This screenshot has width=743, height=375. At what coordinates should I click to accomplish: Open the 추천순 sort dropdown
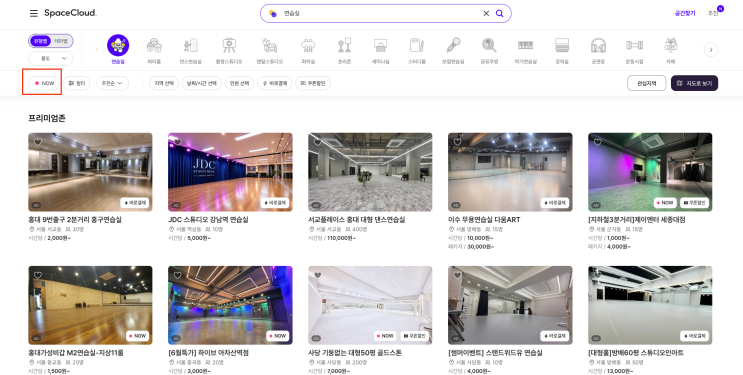click(112, 83)
